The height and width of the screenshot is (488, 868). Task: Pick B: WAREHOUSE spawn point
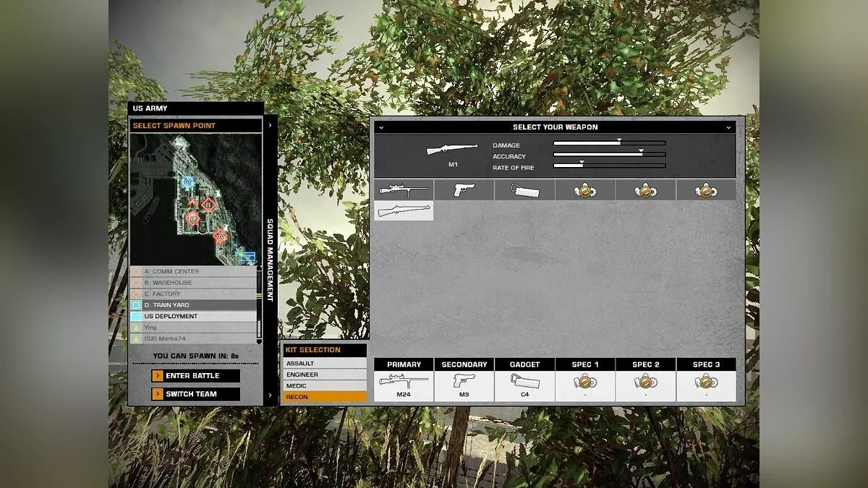193,283
